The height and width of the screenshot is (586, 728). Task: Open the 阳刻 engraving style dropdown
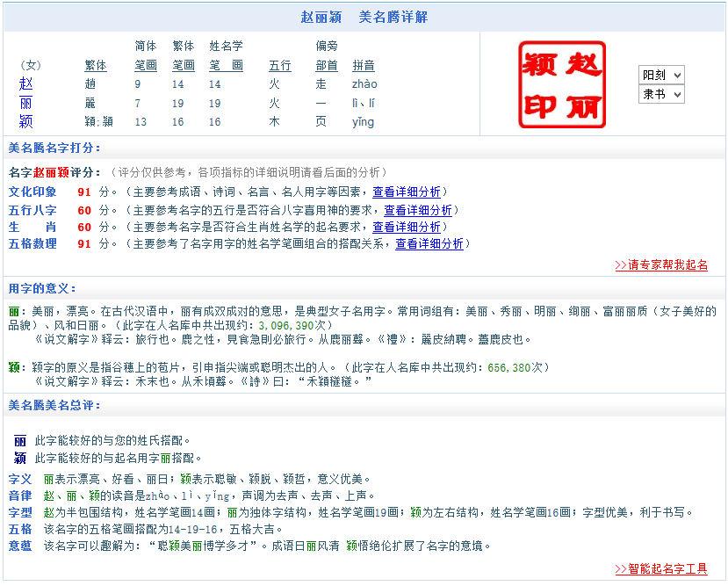click(x=660, y=76)
